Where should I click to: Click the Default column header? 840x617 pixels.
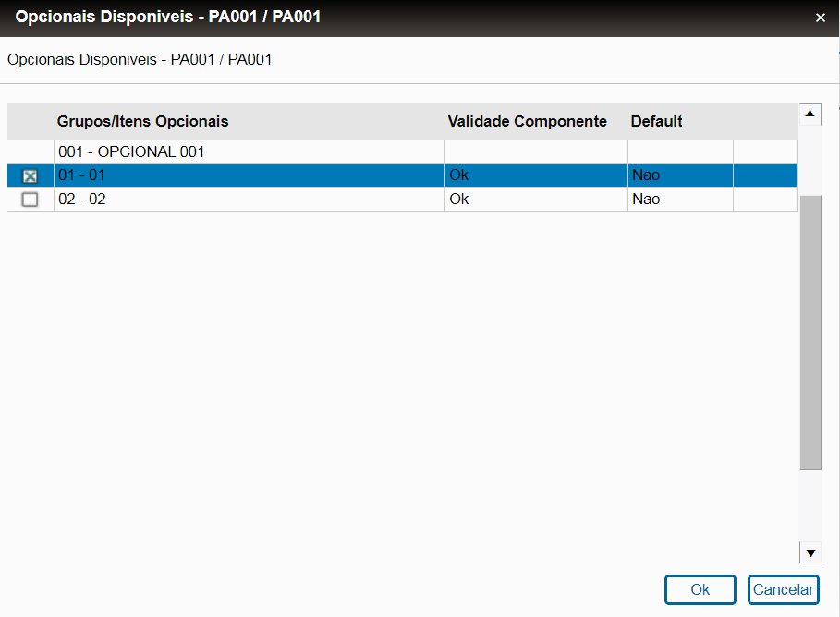click(656, 122)
